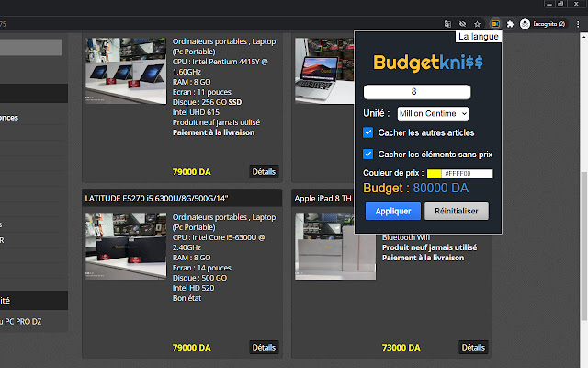Image resolution: width=588 pixels, height=368 pixels.
Task: Open Détails for the Pentium 4415Y laptop
Action: (x=264, y=172)
